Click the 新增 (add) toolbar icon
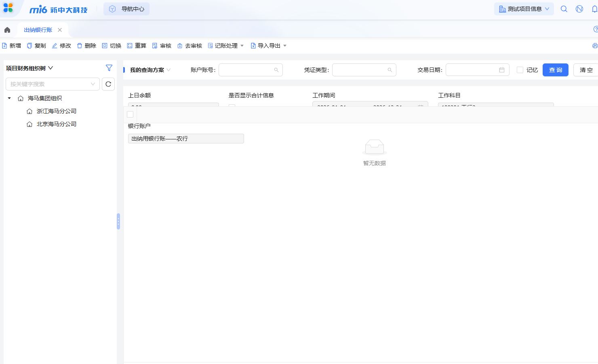Viewport: 598px width, 364px height. click(5, 46)
